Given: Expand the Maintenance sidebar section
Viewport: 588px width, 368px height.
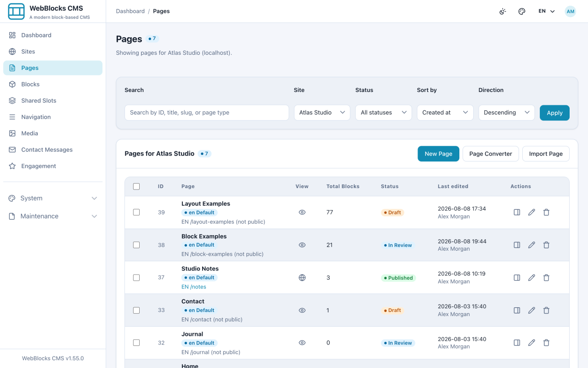Looking at the screenshot, I should (x=53, y=216).
